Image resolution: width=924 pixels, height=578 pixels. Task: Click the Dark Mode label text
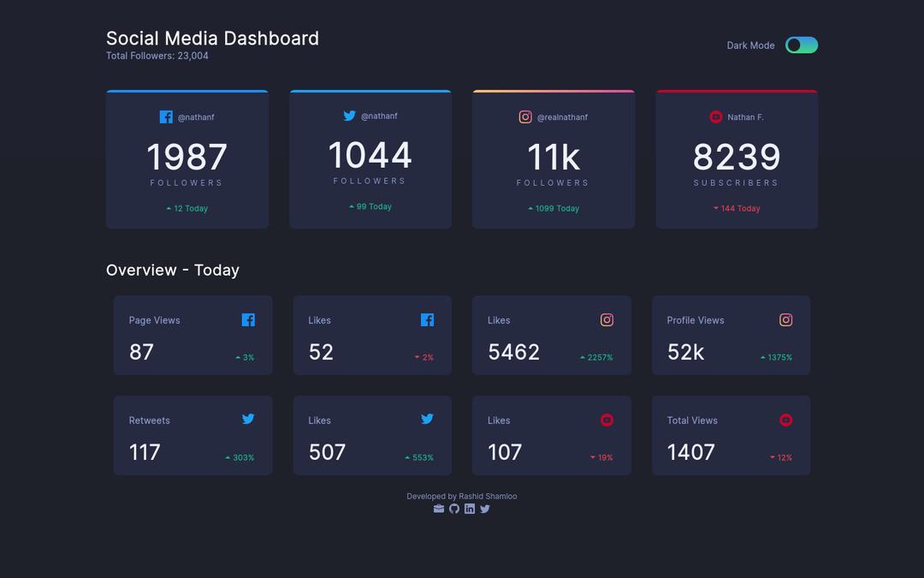click(x=750, y=46)
